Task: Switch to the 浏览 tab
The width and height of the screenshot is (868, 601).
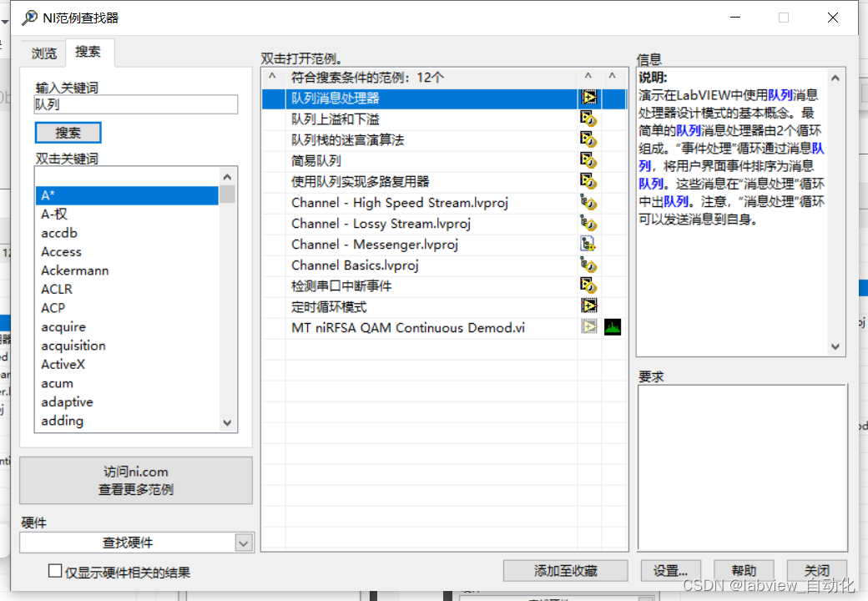Action: (x=43, y=53)
